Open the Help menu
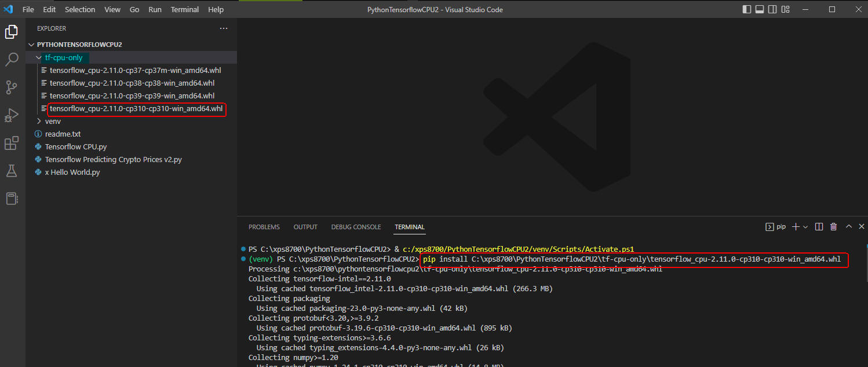Viewport: 868px width, 367px height. (x=216, y=9)
